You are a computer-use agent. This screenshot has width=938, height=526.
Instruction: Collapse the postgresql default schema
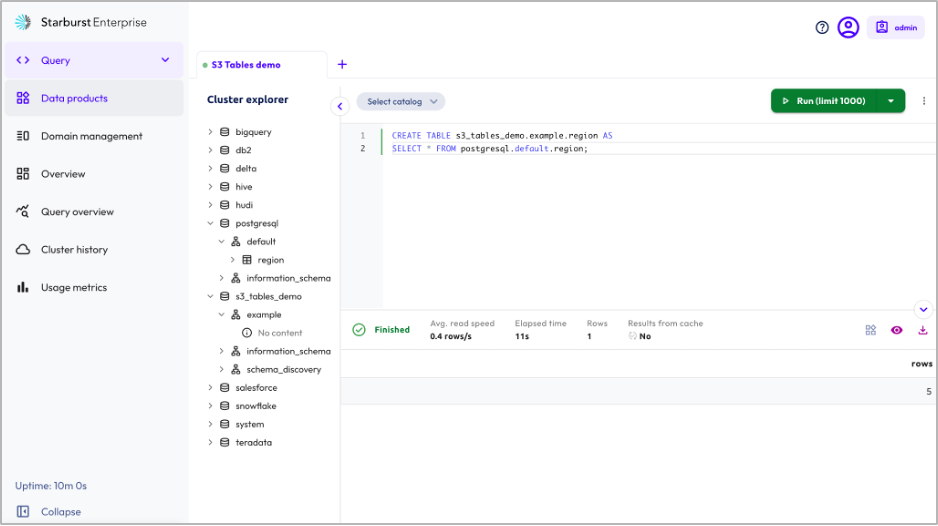click(x=221, y=242)
